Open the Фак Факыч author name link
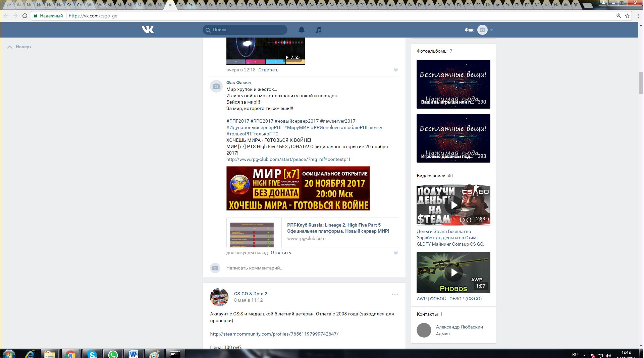Viewport: 644px width, 358px height. [238, 83]
